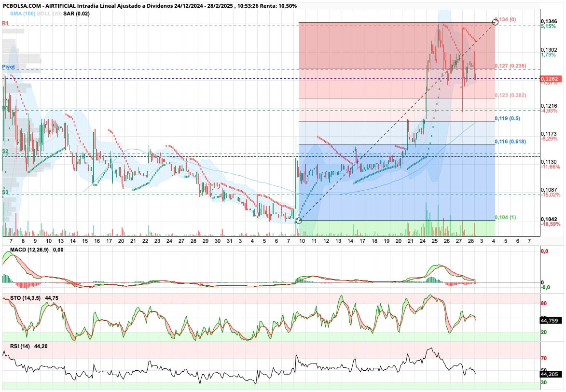Screen dimensions: 566x392
Task: Click the RSI 70 level label
Action: (544, 358)
